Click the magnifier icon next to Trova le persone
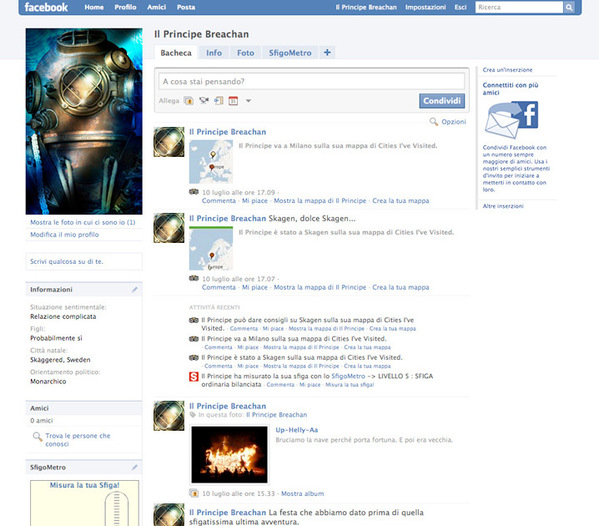599x526 pixels. (37, 436)
